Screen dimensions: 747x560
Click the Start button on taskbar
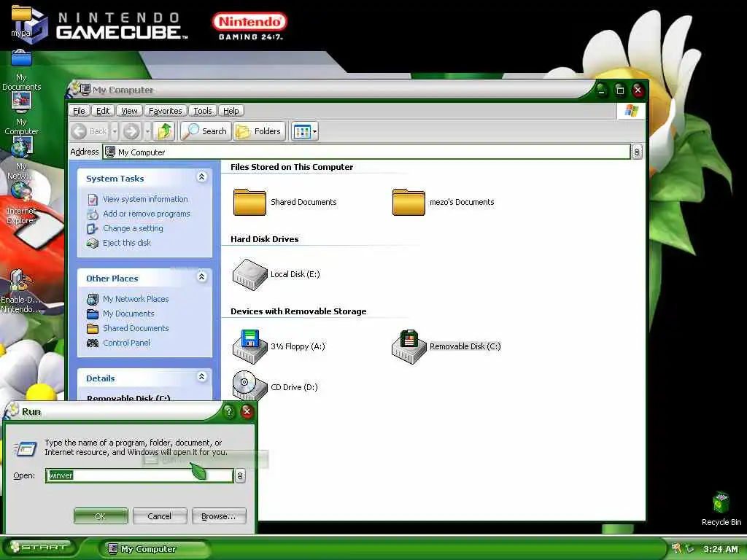[39, 547]
